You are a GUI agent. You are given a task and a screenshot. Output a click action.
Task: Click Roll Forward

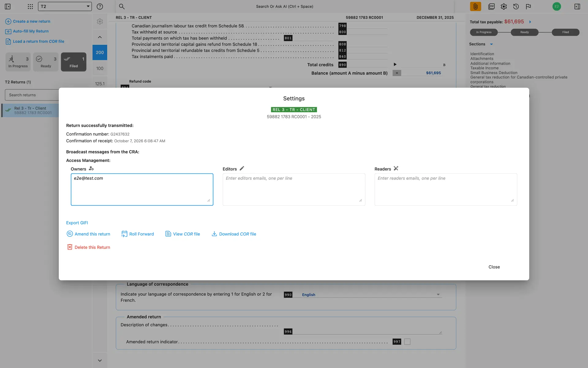click(138, 234)
